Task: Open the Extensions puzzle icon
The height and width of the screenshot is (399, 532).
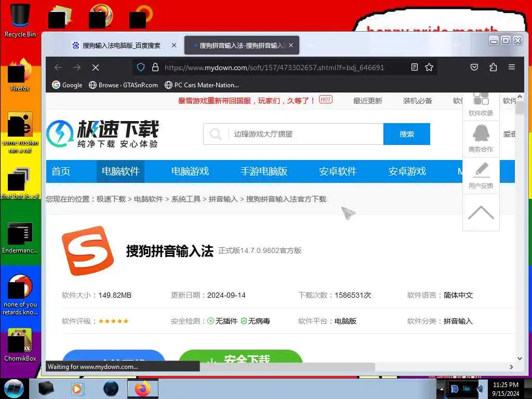Action: [494, 67]
